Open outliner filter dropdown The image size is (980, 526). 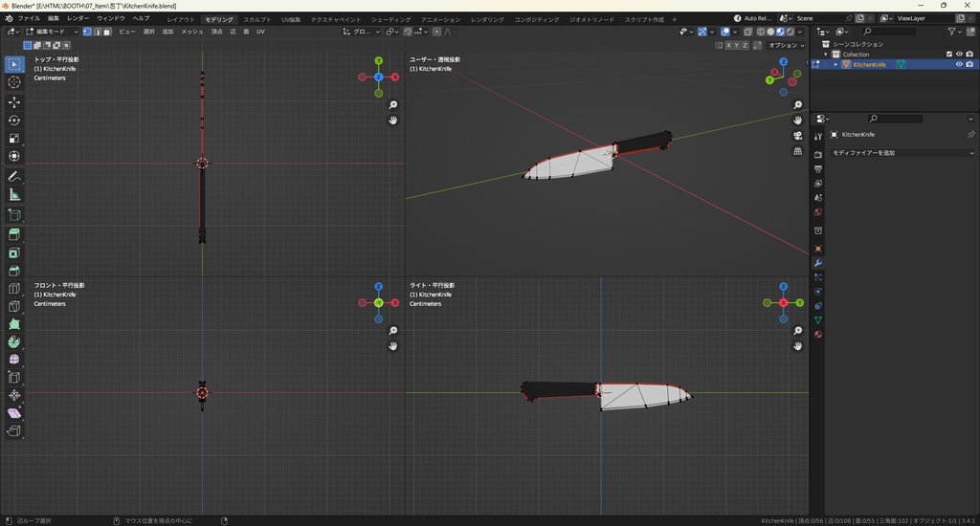point(954,32)
